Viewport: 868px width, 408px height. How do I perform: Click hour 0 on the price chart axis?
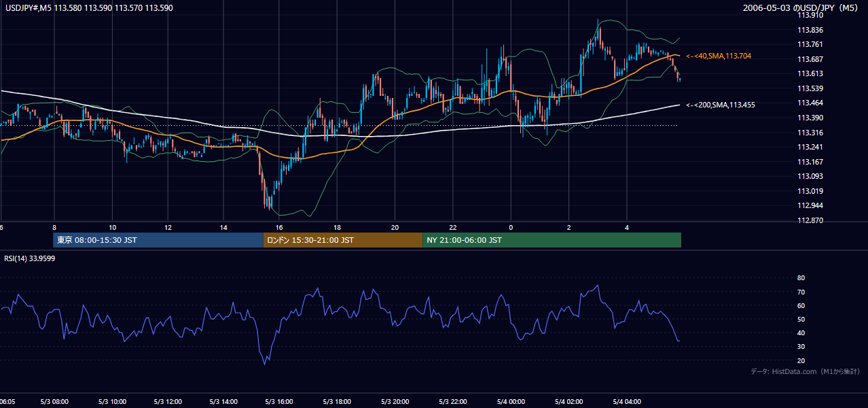[511, 227]
